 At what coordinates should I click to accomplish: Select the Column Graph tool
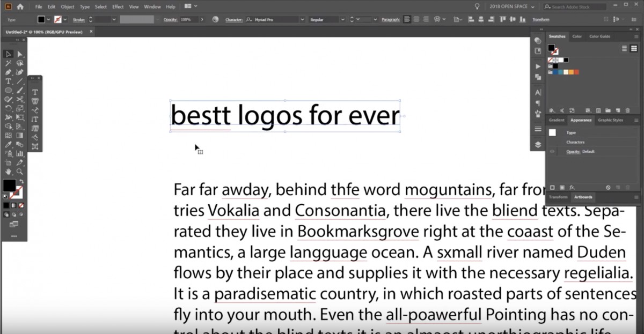[20, 153]
